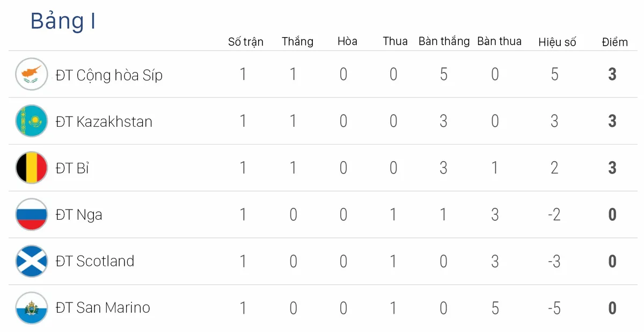Open the ĐT San Marino team link

pyautogui.click(x=103, y=308)
